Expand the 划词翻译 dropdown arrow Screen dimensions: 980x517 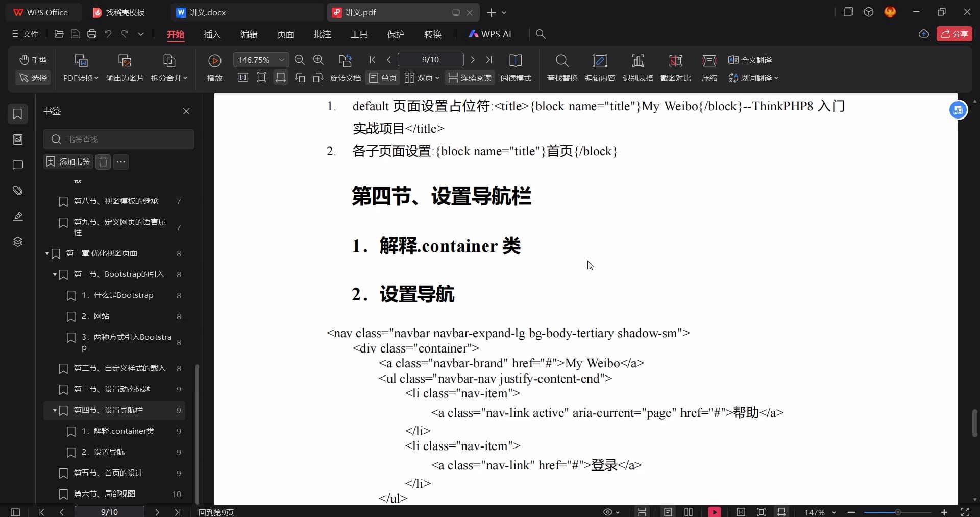[x=776, y=78]
